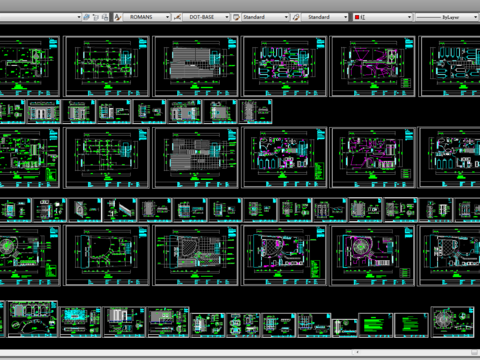Screen dimensions: 480x360
Task: Open the Dimension Style manager icon
Action: coord(177,17)
